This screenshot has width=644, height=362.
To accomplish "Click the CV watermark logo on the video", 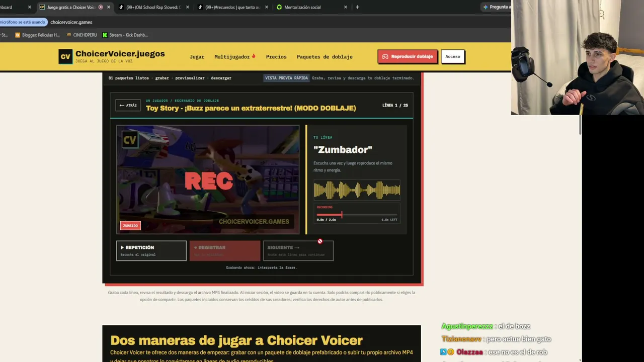I will coord(130,140).
